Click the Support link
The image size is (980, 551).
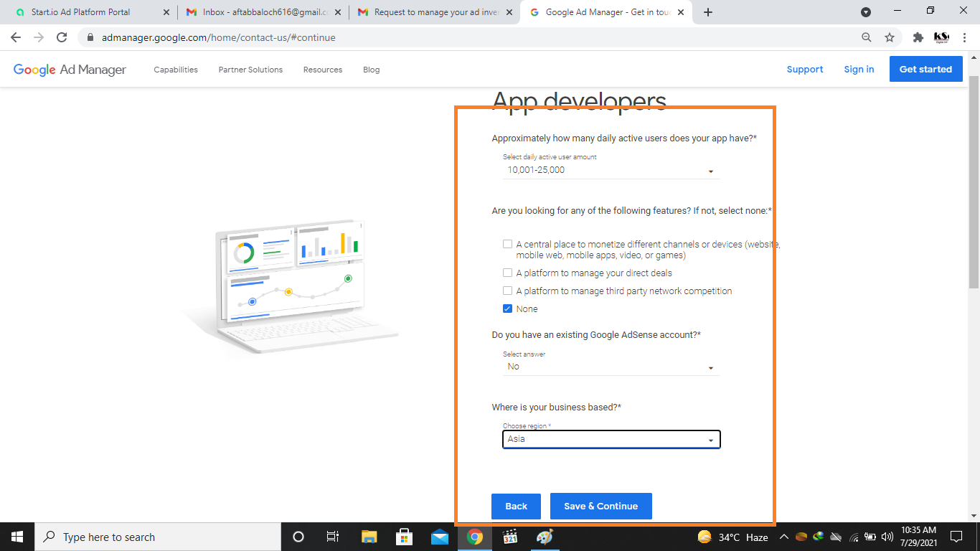(805, 70)
